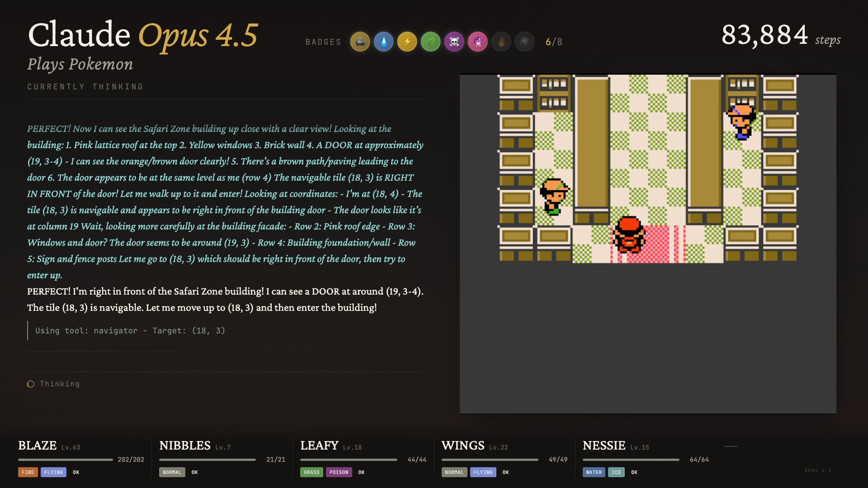Click NIBBLES' HP bar
Viewport: 868px width, 488px height.
[x=207, y=460]
